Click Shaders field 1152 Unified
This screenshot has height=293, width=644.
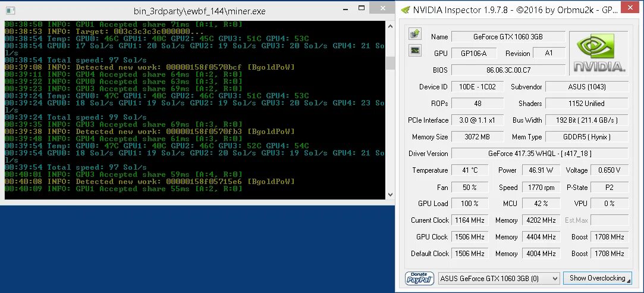587,103
